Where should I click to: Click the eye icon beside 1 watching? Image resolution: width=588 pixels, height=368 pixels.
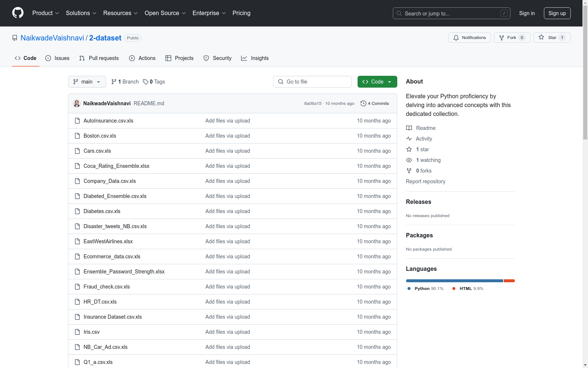point(409,160)
